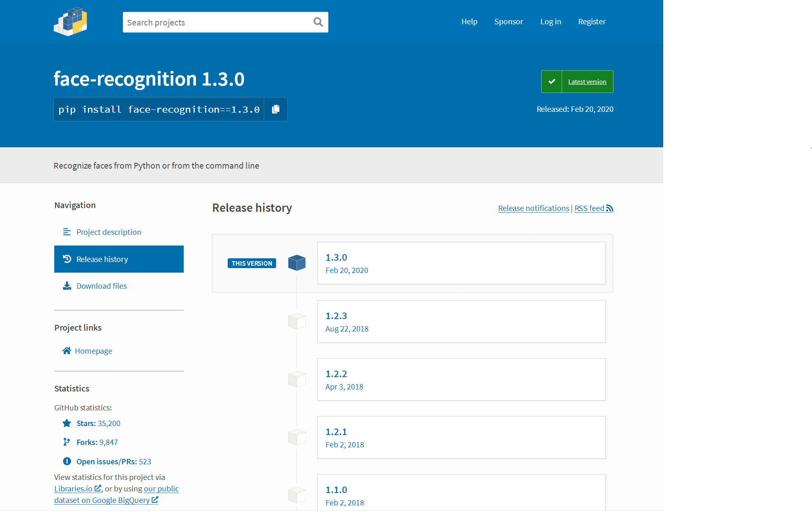Open the Release history section

point(102,259)
